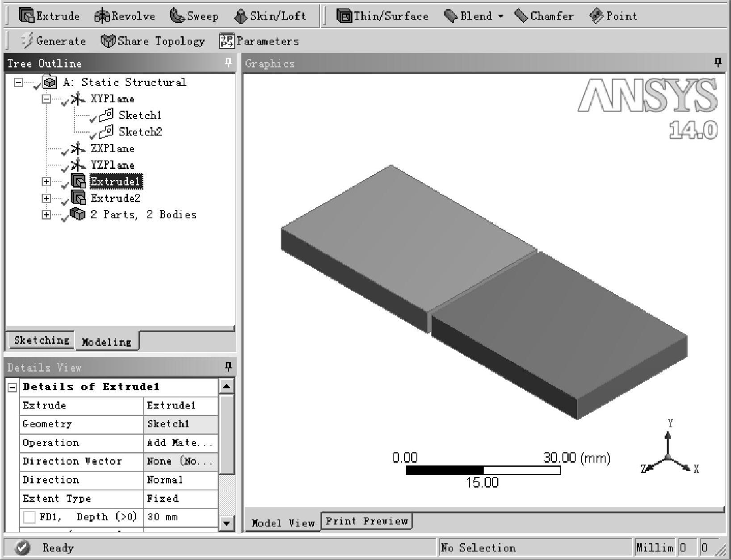Click the Direction Vector value None
The height and width of the screenshot is (560, 731).
click(181, 461)
